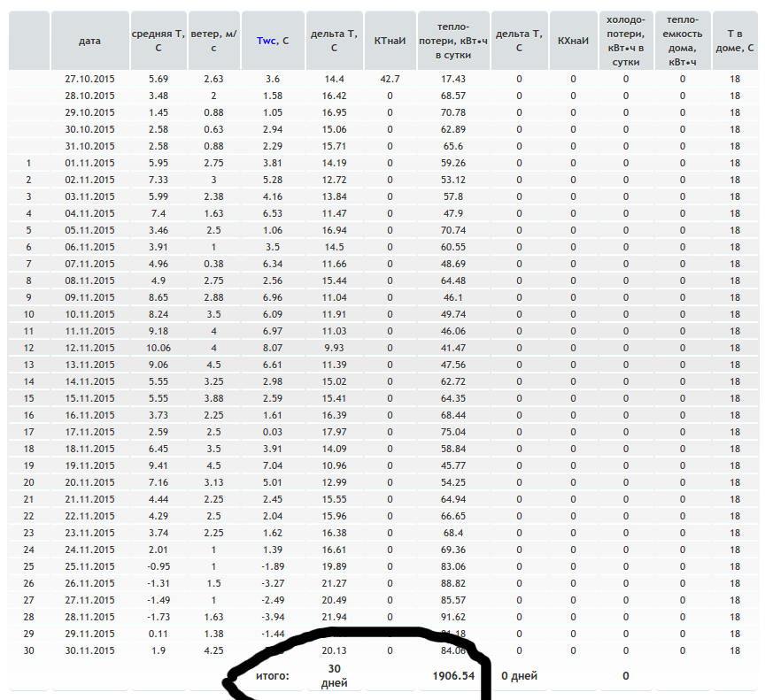Click the date cell 27.10.2015
Viewport: 773px width, 700px height.
pyautogui.click(x=89, y=79)
